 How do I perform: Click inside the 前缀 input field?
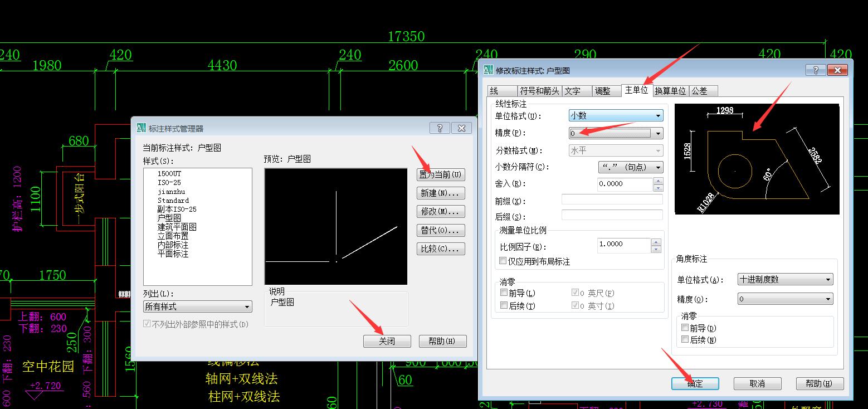(611, 199)
